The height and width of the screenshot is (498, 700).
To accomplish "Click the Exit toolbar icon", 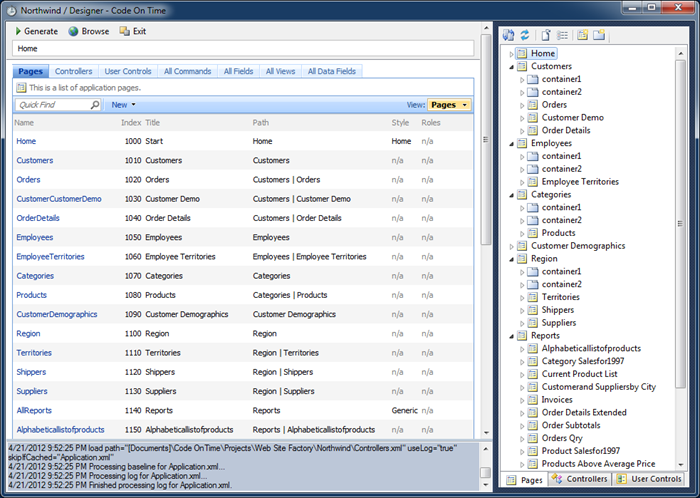I will (124, 31).
